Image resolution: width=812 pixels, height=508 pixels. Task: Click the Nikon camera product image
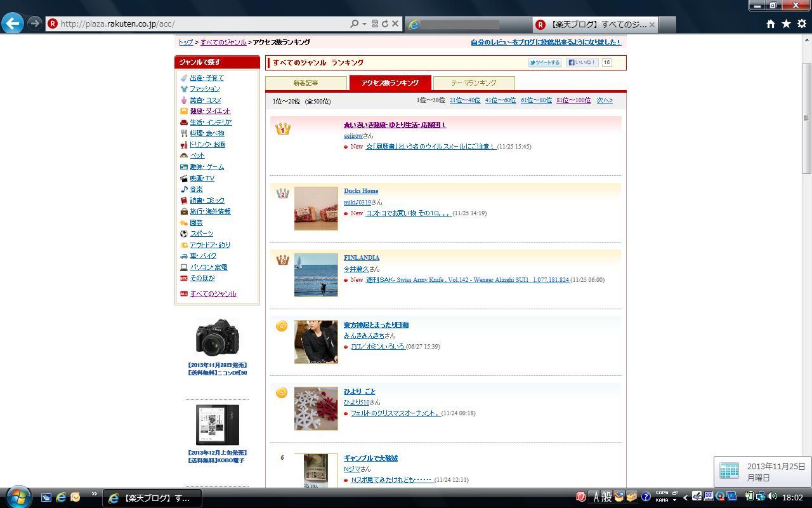(218, 337)
